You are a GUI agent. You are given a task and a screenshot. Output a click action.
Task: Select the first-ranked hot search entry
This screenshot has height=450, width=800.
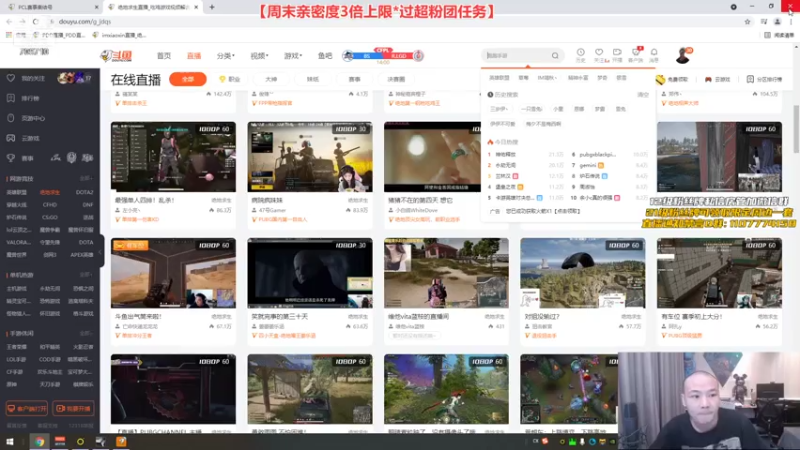pyautogui.click(x=505, y=154)
